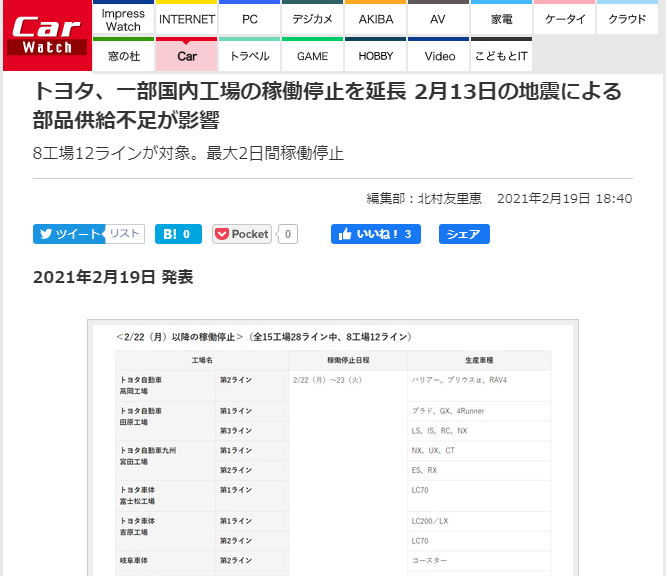This screenshot has height=576, width=666.
Task: Open the Video tab
Action: 438,54
